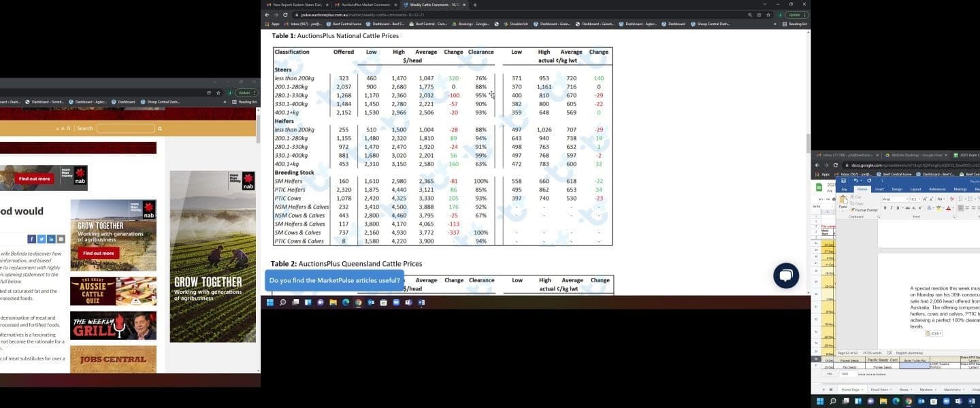Open the Aussie Cattle Quiz banner on Beef Central
The image size is (980, 408).
tap(113, 291)
